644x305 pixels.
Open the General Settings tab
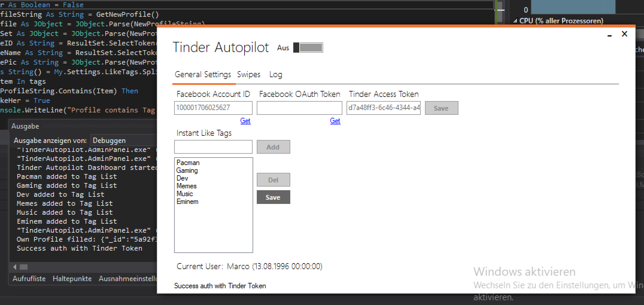pos(203,74)
